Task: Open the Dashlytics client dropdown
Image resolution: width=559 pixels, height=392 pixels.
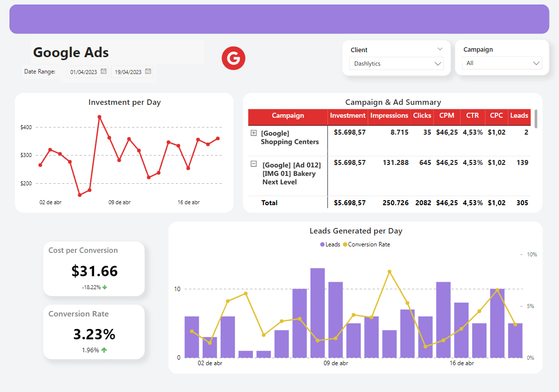Action: [397, 64]
